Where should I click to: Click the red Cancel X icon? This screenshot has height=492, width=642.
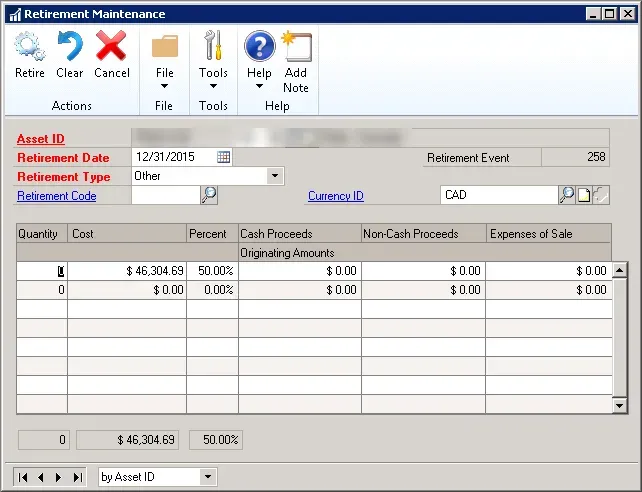click(111, 46)
